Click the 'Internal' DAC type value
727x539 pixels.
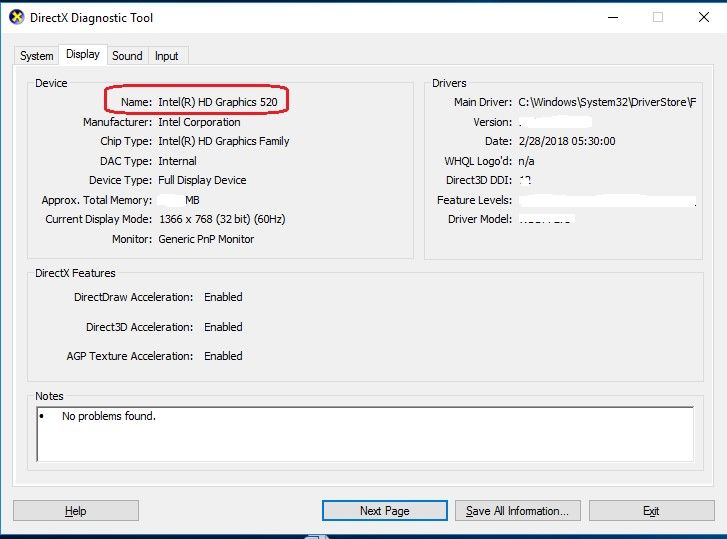click(x=178, y=161)
